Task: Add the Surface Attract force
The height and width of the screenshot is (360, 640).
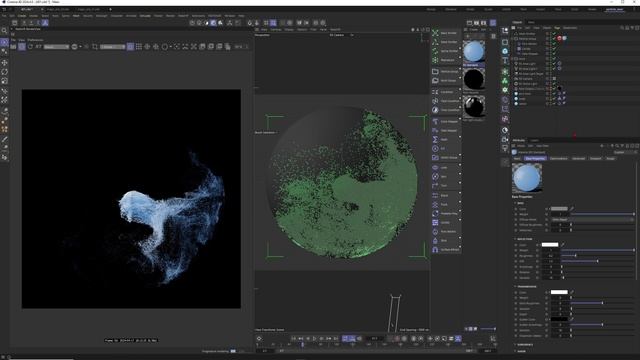Action: tap(445, 249)
